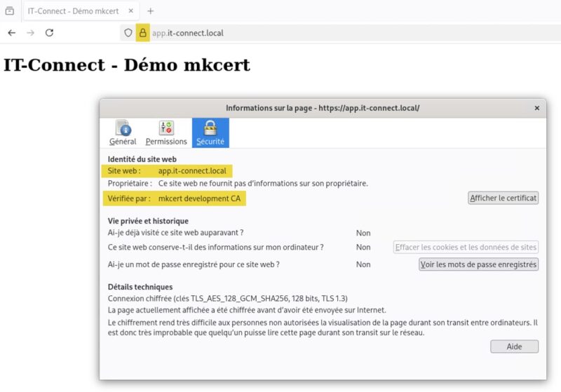Click Effacer les cookies et les données de sites
The image size is (561, 392).
(x=466, y=247)
